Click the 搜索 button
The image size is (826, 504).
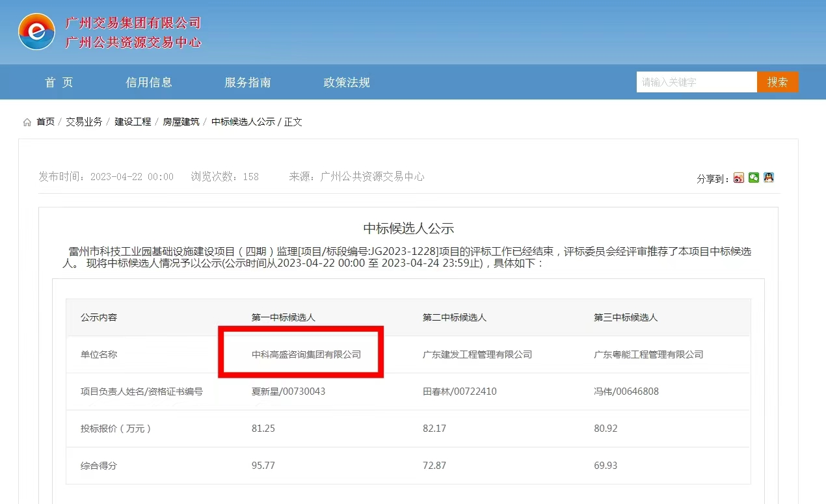click(x=778, y=82)
